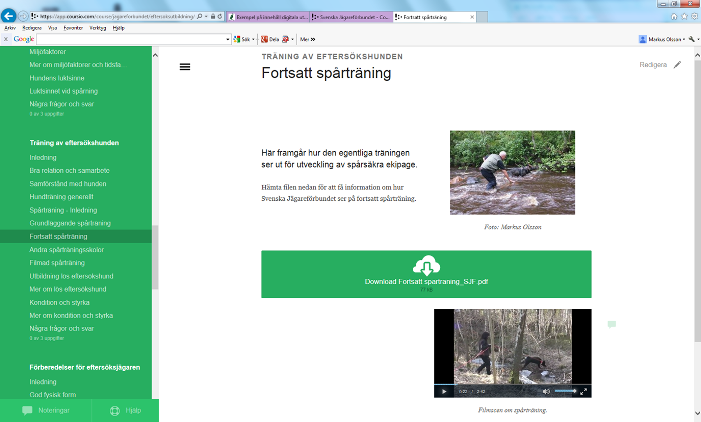
Task: Click the sidebar scrollbar thumb
Action: pos(155,257)
